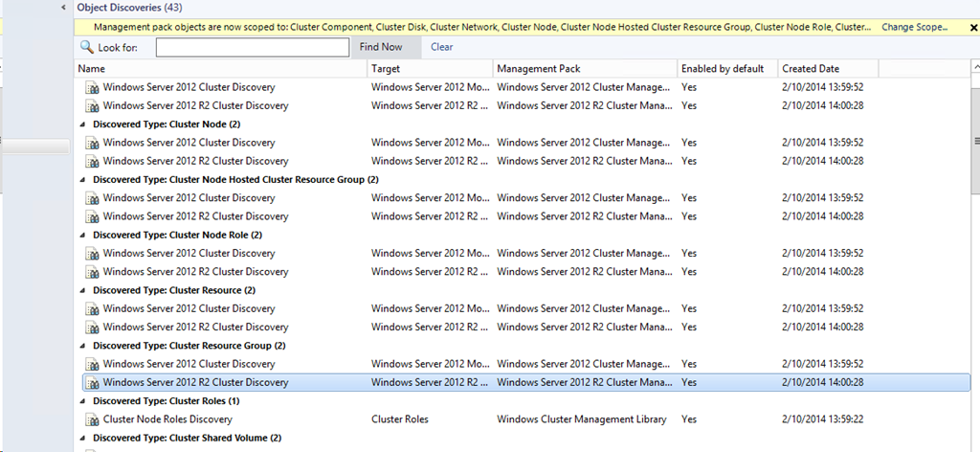Sort by the Enabled by default column

click(x=724, y=69)
